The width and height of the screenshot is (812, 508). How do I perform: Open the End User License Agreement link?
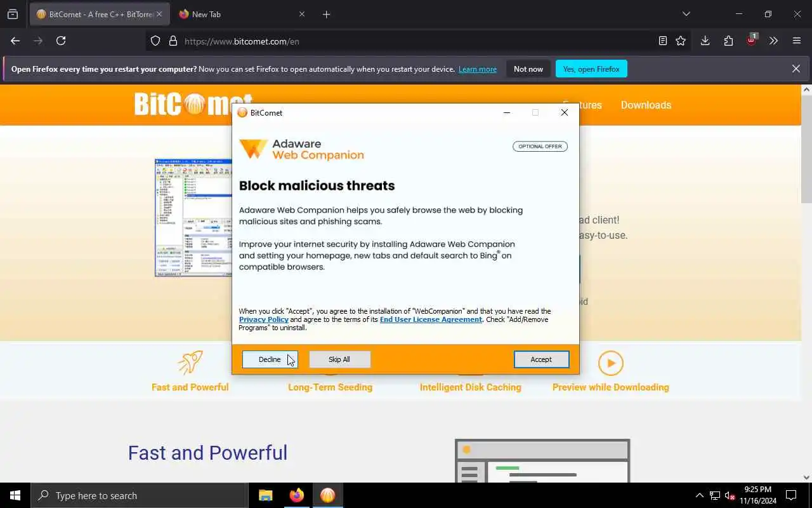tap(431, 319)
